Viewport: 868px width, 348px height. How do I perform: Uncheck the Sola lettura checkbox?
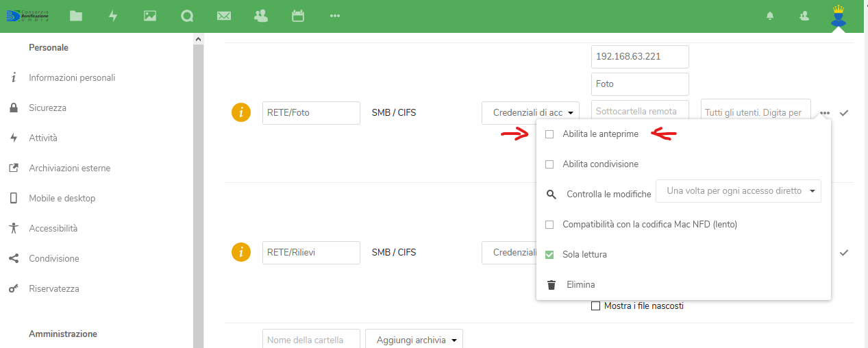tap(549, 255)
